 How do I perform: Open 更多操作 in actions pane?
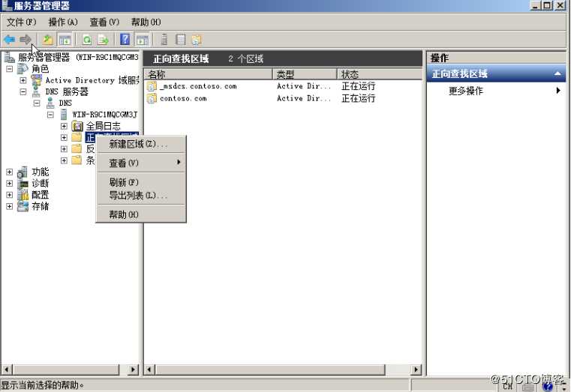tap(496, 91)
